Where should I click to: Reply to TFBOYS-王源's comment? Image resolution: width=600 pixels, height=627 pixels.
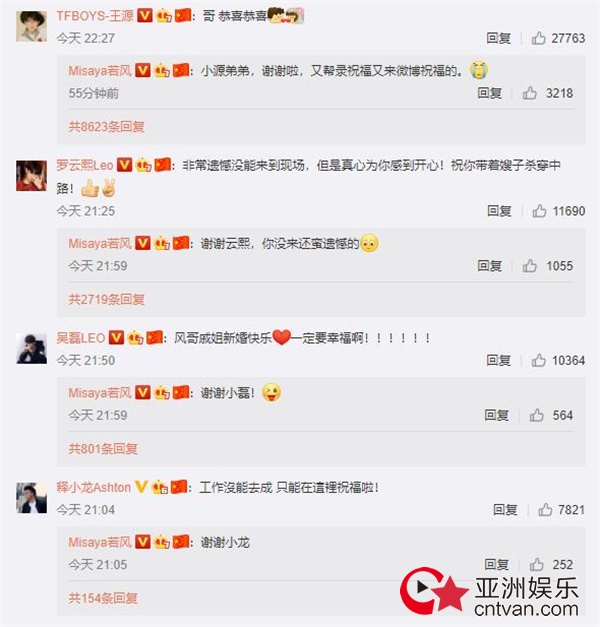(x=499, y=38)
